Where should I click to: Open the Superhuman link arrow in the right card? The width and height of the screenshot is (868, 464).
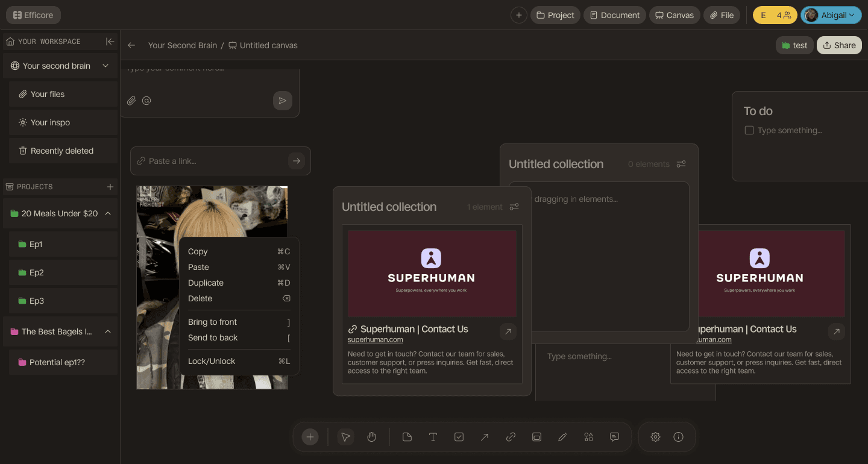click(x=837, y=331)
